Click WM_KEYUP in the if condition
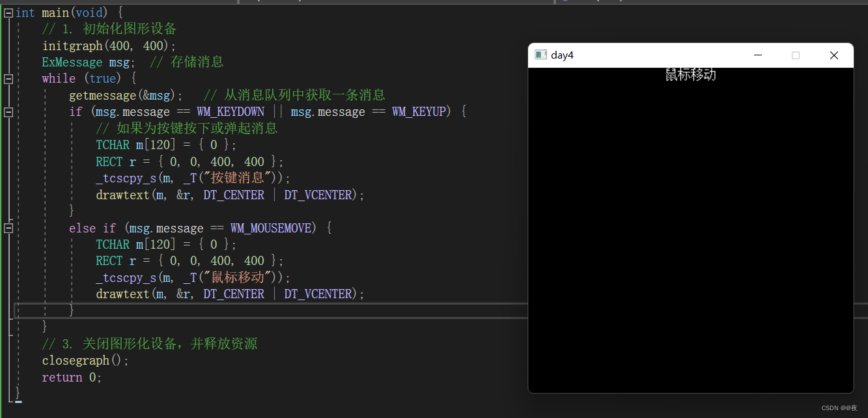The width and height of the screenshot is (868, 418). [x=419, y=112]
